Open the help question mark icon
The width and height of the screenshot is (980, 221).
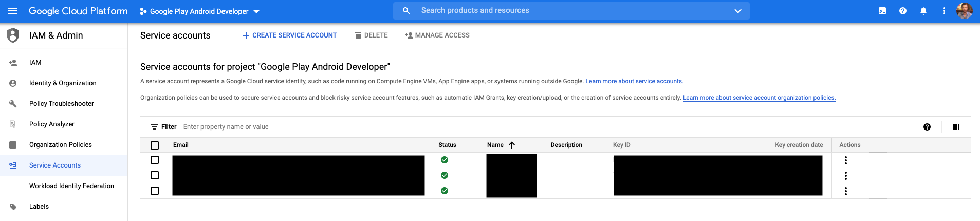[x=903, y=11]
